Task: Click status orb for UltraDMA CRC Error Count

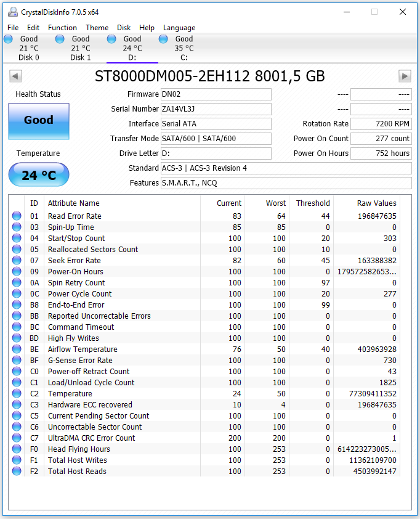Action: tap(17, 438)
